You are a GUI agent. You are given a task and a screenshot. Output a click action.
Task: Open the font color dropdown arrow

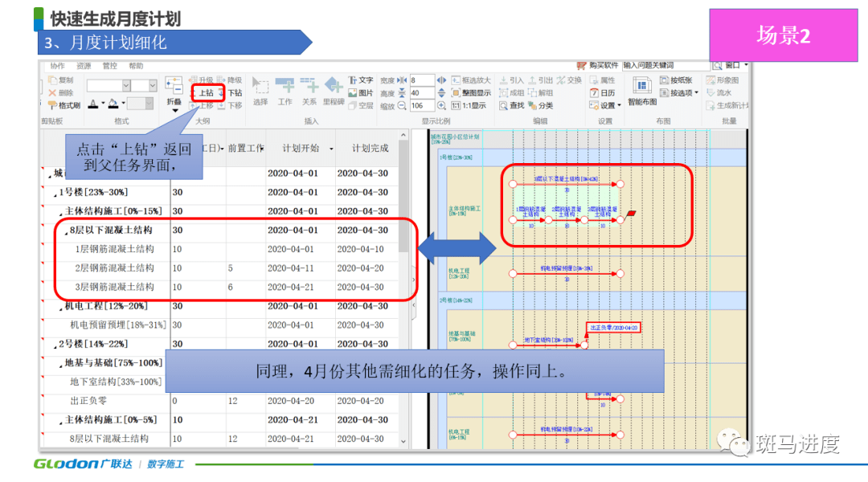103,104
